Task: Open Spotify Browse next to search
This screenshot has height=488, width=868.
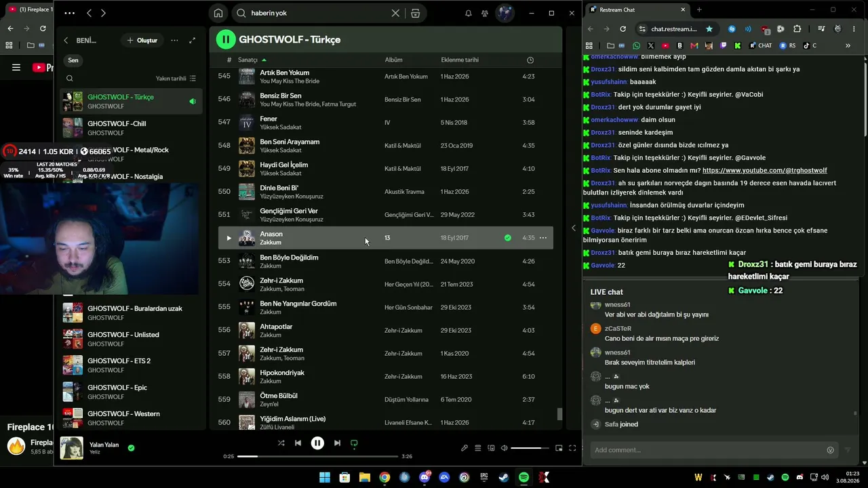Action: pyautogui.click(x=416, y=13)
